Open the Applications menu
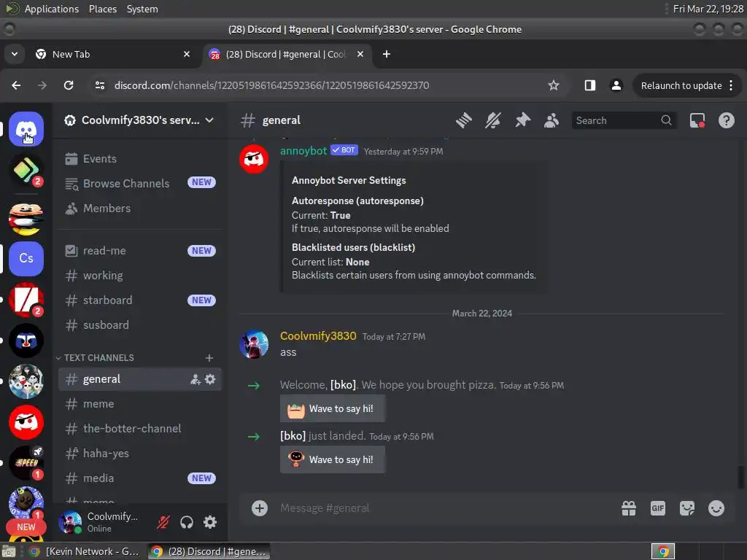The width and height of the screenshot is (747, 560). point(52,9)
